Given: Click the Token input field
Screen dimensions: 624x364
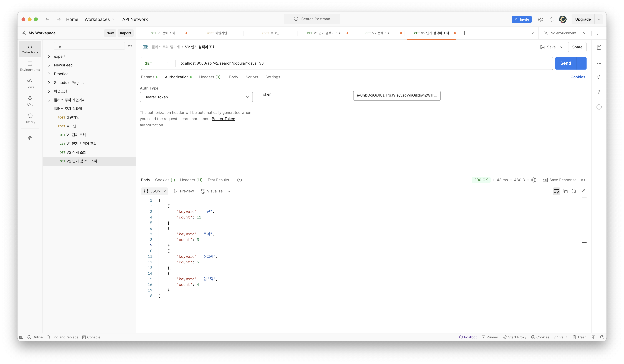Looking at the screenshot, I should click(396, 95).
